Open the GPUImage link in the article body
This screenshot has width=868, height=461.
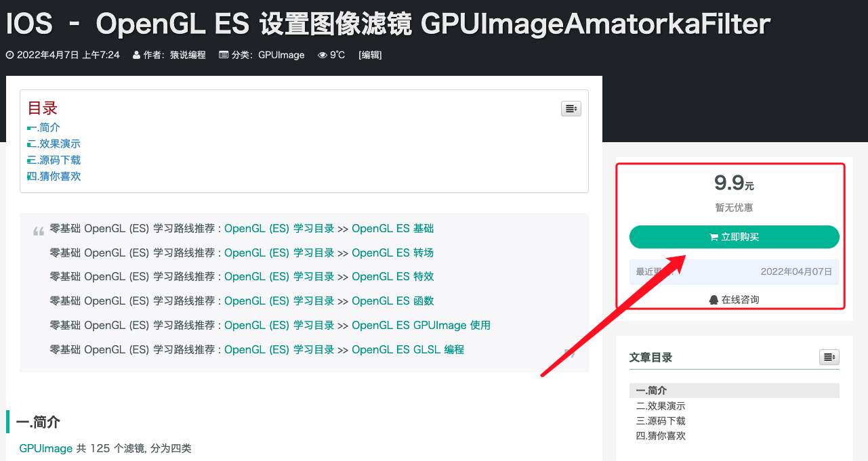click(x=45, y=448)
